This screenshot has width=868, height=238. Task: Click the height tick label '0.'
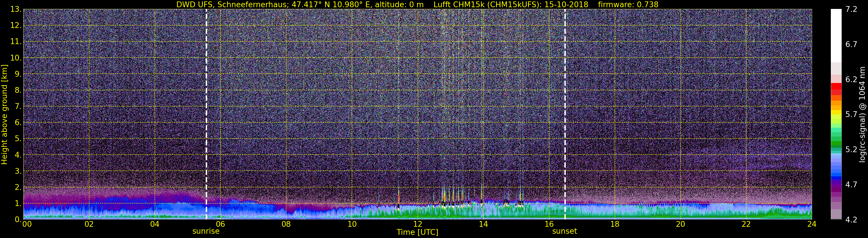(x=18, y=220)
